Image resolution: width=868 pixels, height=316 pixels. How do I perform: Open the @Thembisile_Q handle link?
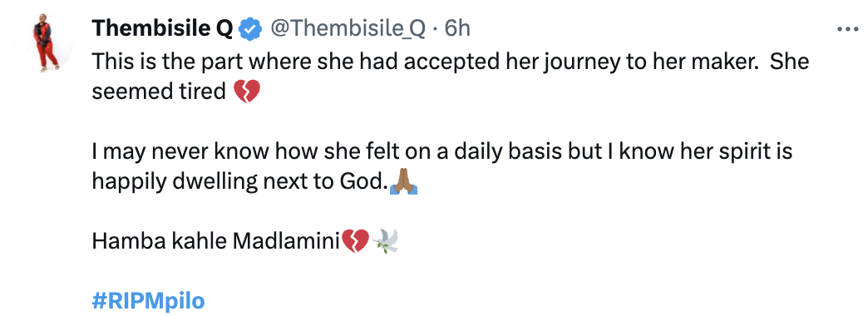pos(347,29)
